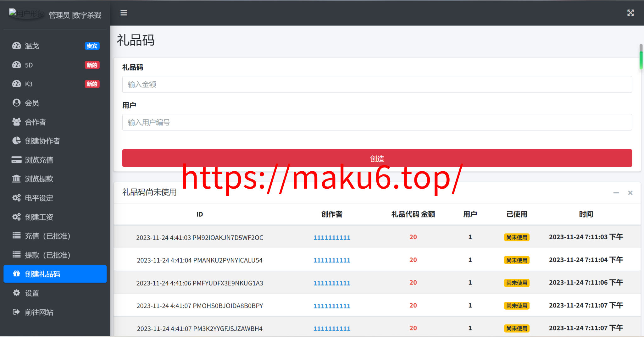Screen dimensions: 644x337
Task: Click the 浏览提款 bank icon
Action: point(16,179)
